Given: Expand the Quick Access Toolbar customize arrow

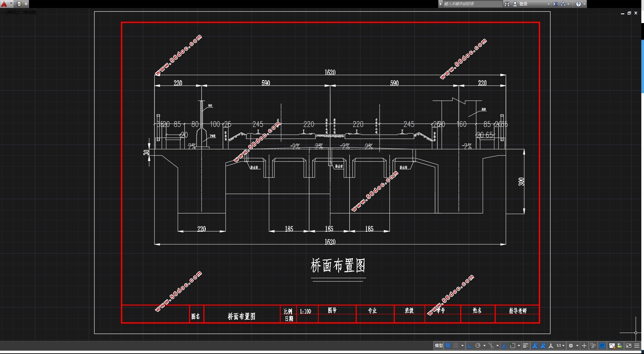Looking at the screenshot, I should pos(26,4).
